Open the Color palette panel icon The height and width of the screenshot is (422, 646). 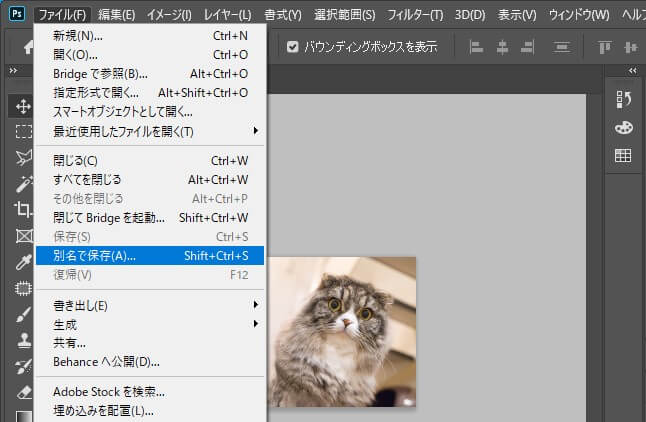coord(623,128)
